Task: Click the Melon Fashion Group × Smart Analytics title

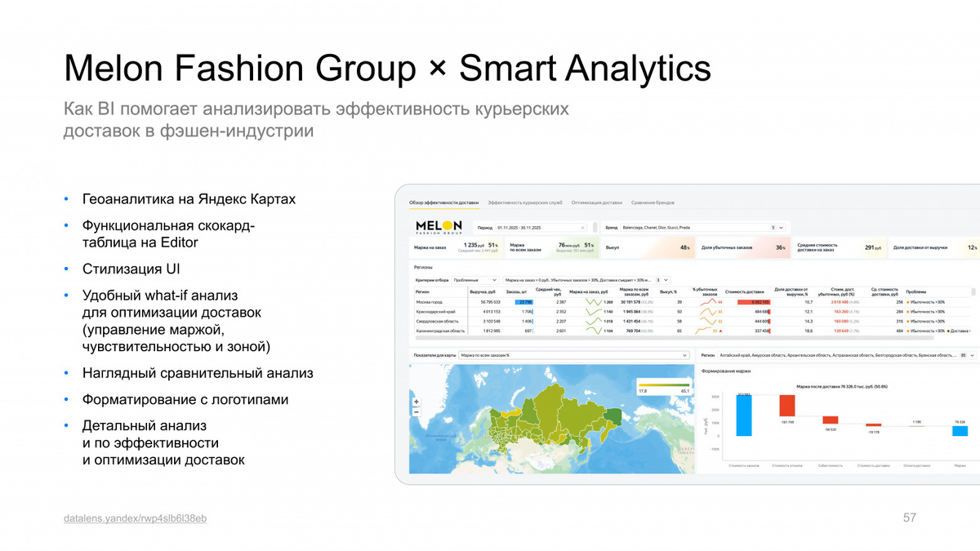Action: 389,68
